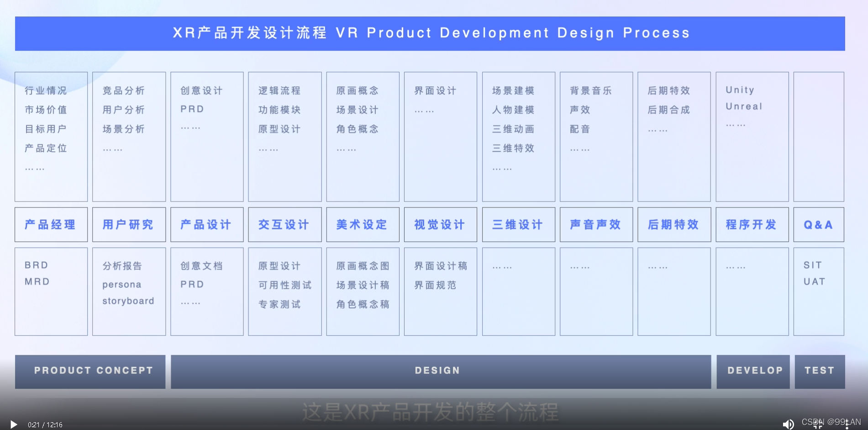Viewport: 868px width, 430px height.
Task: Select the 后期特效 role box
Action: (674, 224)
